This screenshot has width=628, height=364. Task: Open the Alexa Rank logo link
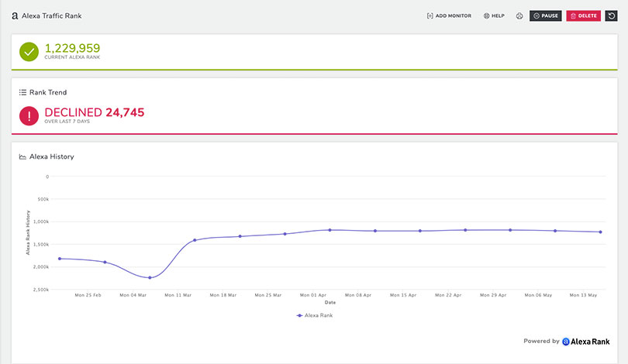586,342
